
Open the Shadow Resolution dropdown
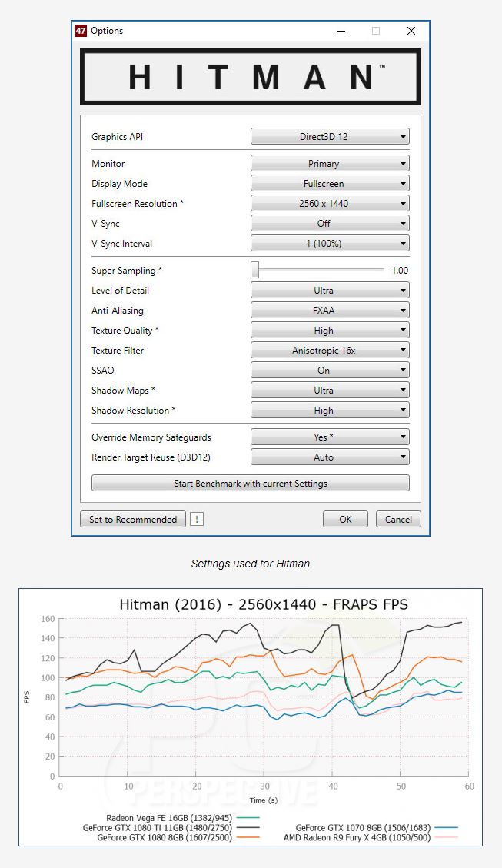point(330,410)
